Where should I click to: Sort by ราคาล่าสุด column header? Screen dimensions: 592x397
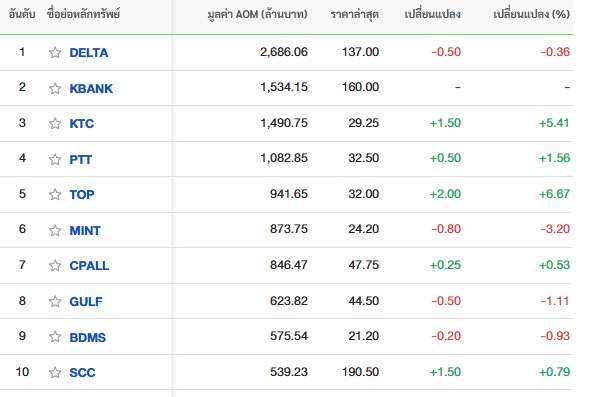tap(355, 15)
